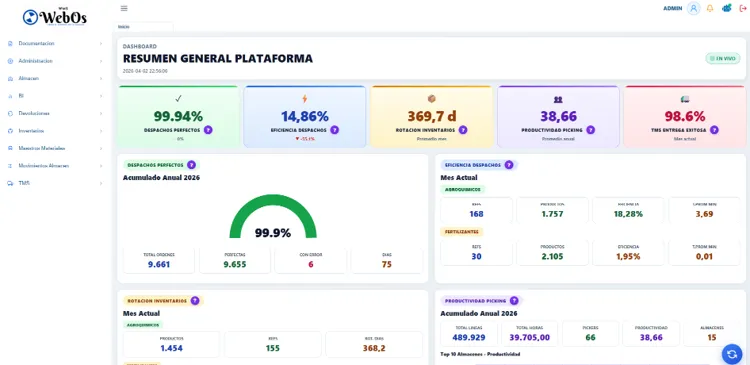Select the Inicio tab
The image size is (750, 365).
point(143,27)
